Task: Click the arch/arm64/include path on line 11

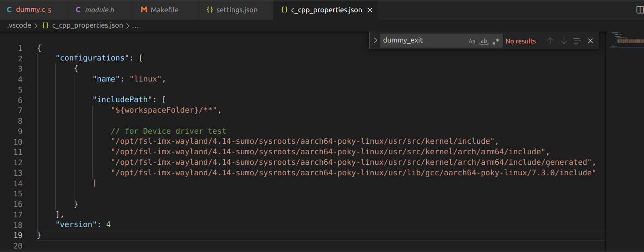Action: (x=328, y=152)
